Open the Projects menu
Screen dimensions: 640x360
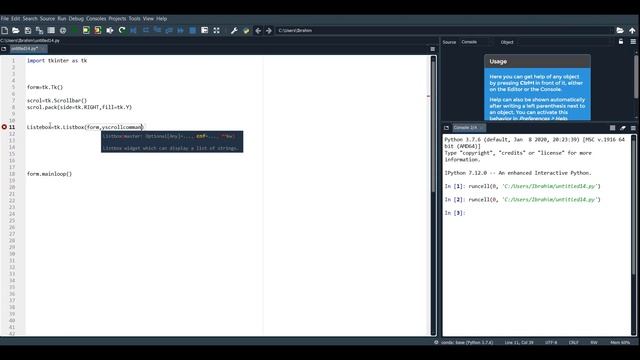coord(117,18)
